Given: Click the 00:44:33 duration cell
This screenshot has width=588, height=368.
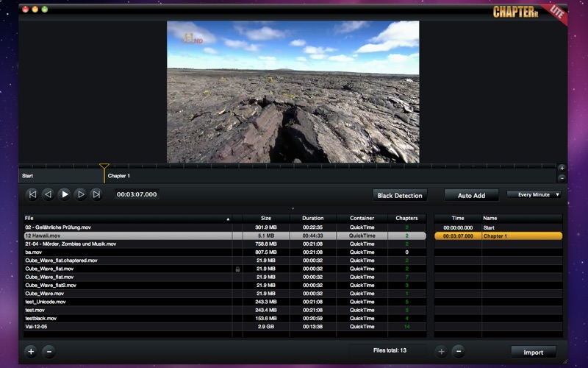Looking at the screenshot, I should click(313, 236).
